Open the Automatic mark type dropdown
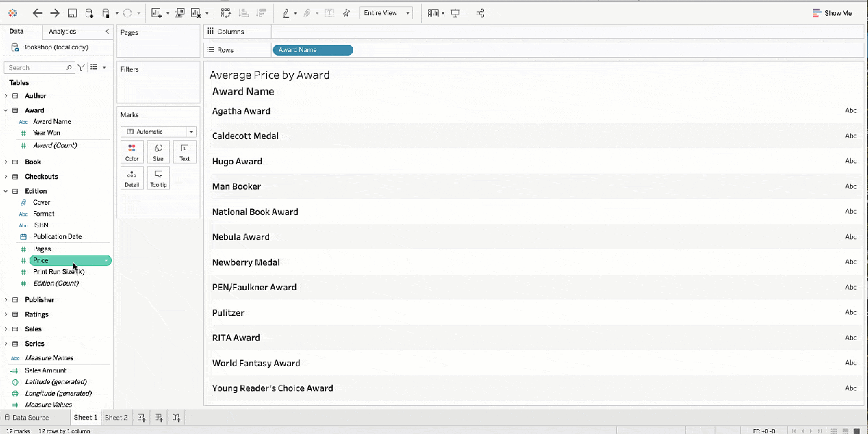This screenshot has height=434, width=868. (158, 132)
